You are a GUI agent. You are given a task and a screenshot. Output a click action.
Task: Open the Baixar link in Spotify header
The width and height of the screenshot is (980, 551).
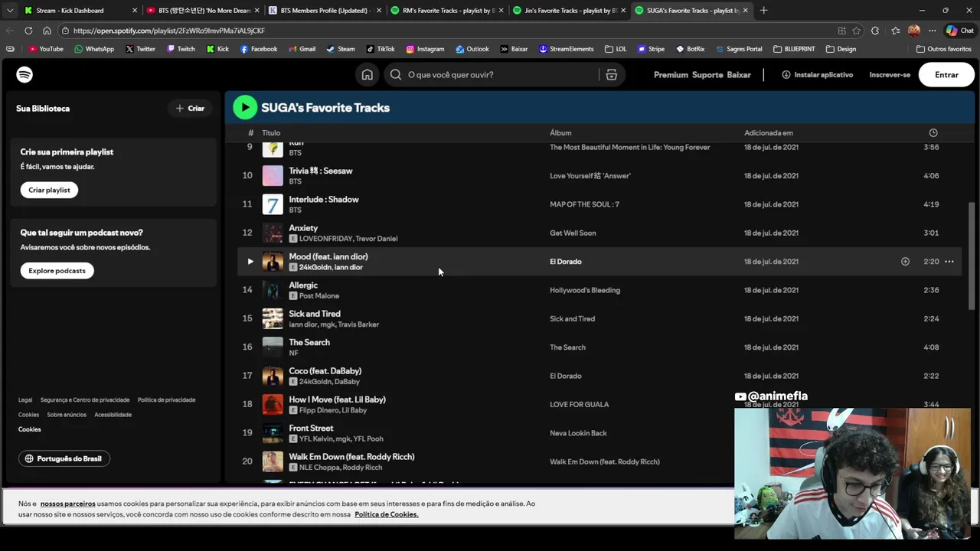(739, 75)
